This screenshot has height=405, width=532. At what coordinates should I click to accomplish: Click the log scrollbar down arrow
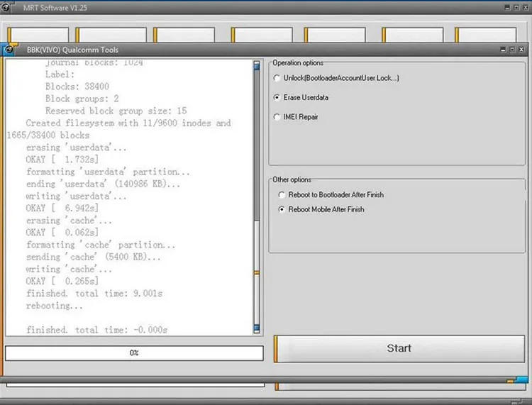pyautogui.click(x=257, y=328)
